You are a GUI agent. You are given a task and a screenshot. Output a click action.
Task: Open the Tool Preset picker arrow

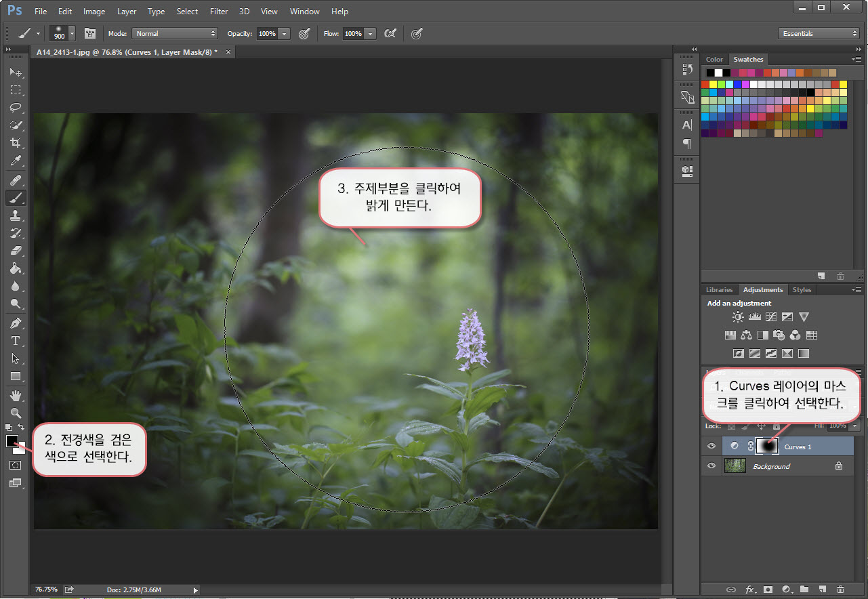coord(38,33)
